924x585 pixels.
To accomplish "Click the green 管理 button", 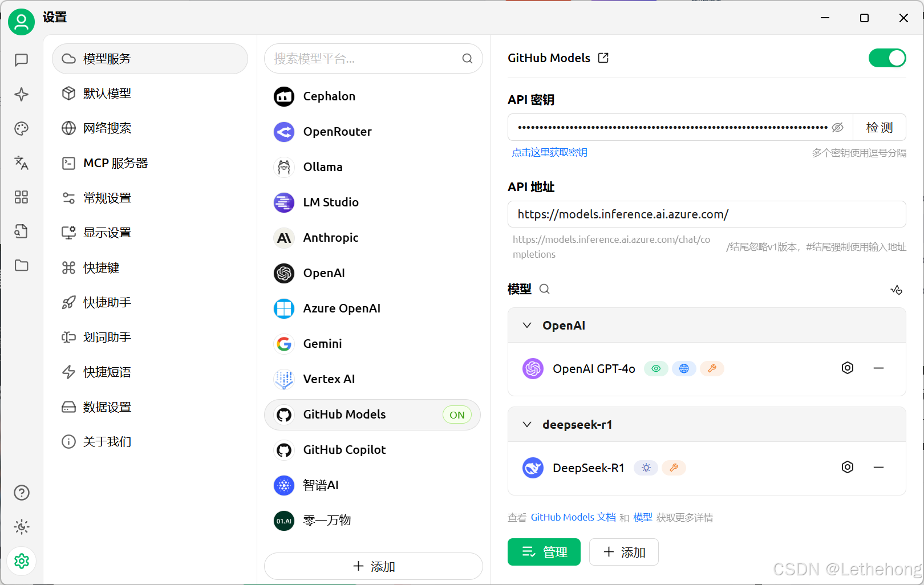I will coord(544,552).
